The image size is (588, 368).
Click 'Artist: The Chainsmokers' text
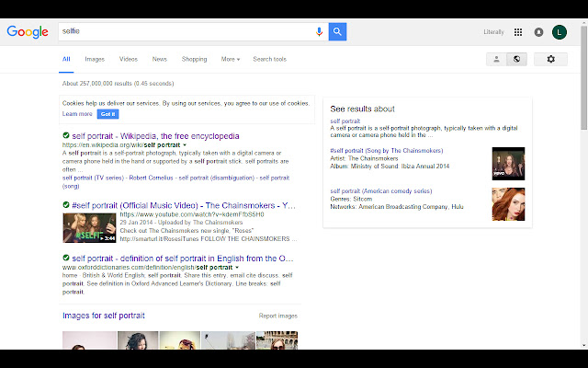[364, 158]
